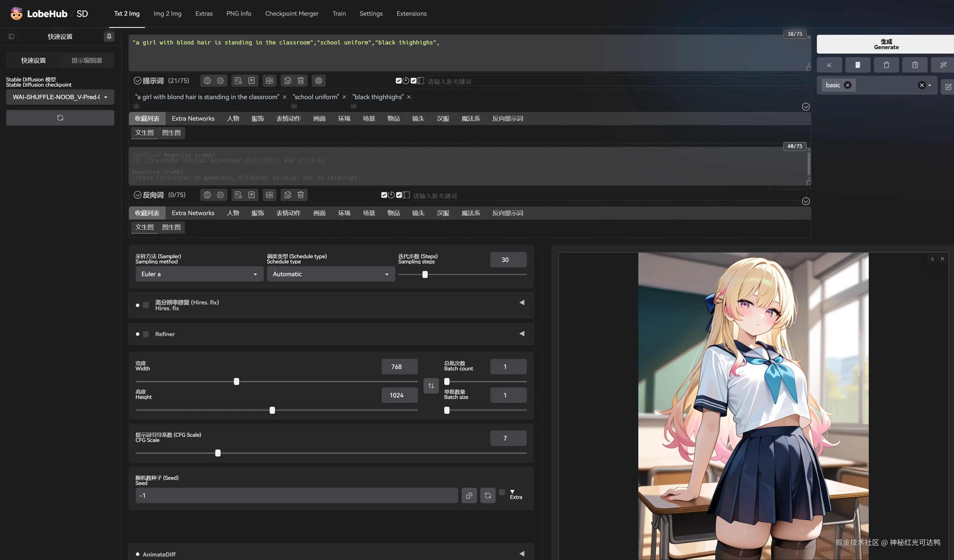This screenshot has width=954, height=560.
Task: Switch to the Img 2 Img tab
Action: [167, 14]
